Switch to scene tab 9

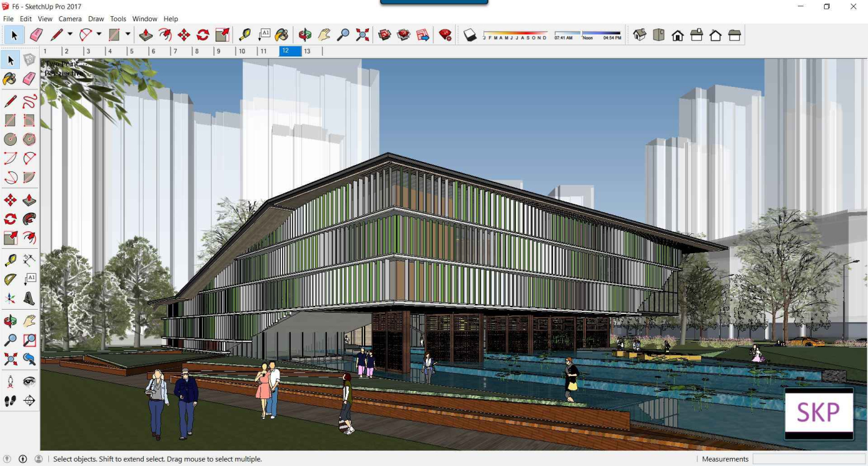click(218, 51)
